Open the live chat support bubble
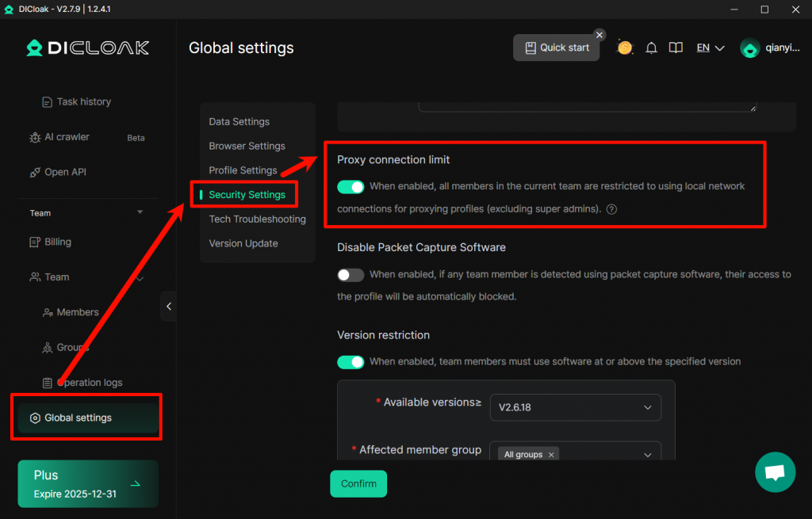This screenshot has width=812, height=519. click(x=774, y=472)
